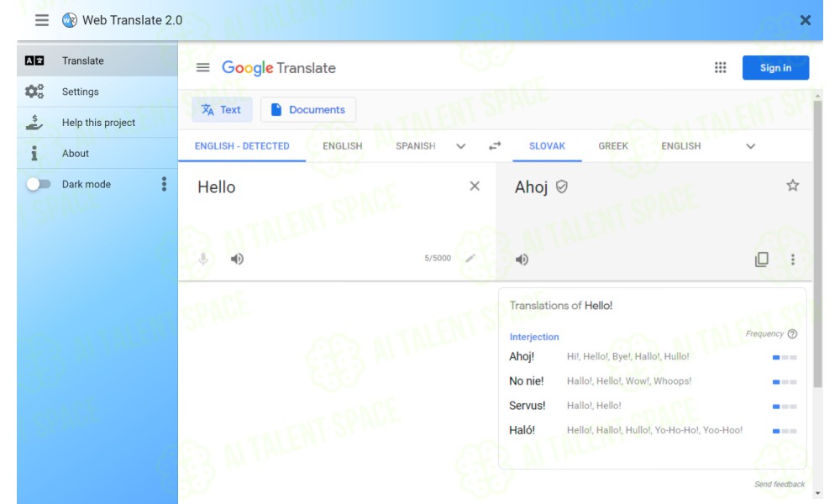The image size is (840, 504).
Task: Click the Frequency help icon
Action: 792,334
